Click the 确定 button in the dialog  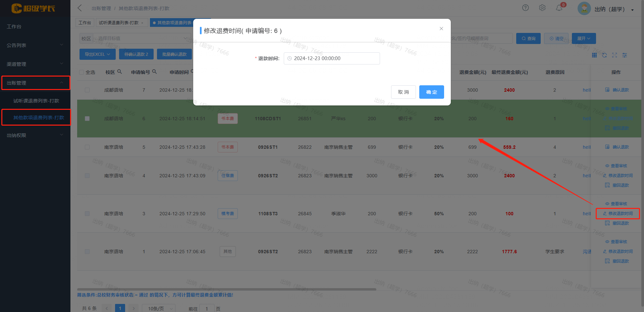pyautogui.click(x=431, y=92)
